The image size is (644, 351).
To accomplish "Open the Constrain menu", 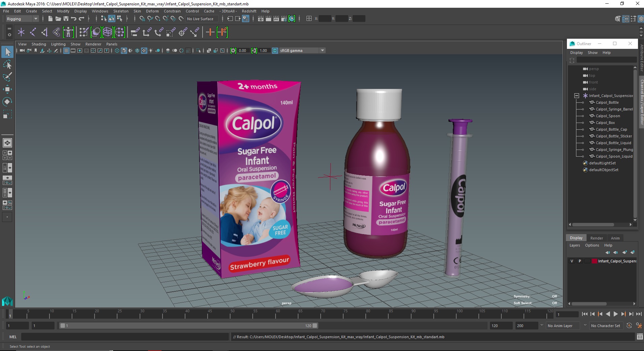I will (x=172, y=11).
